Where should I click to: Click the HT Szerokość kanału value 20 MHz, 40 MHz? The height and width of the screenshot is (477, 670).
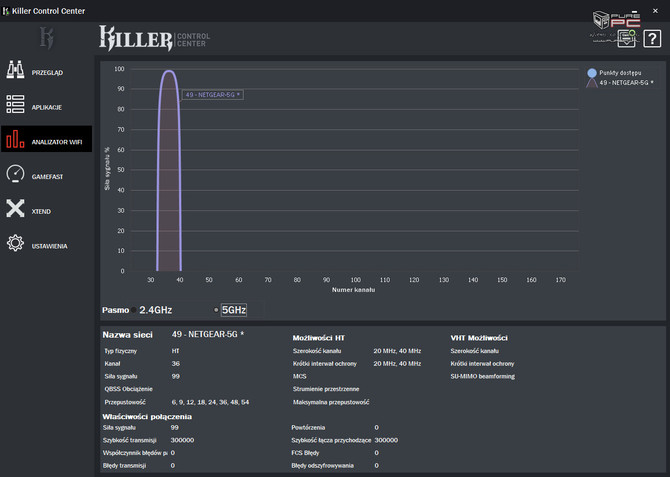pos(397,351)
